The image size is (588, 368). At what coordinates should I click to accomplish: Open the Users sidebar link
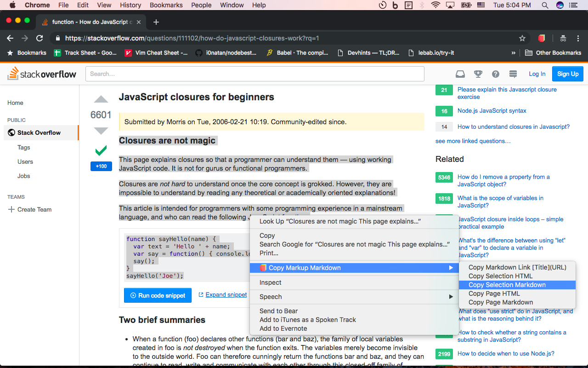tap(25, 162)
